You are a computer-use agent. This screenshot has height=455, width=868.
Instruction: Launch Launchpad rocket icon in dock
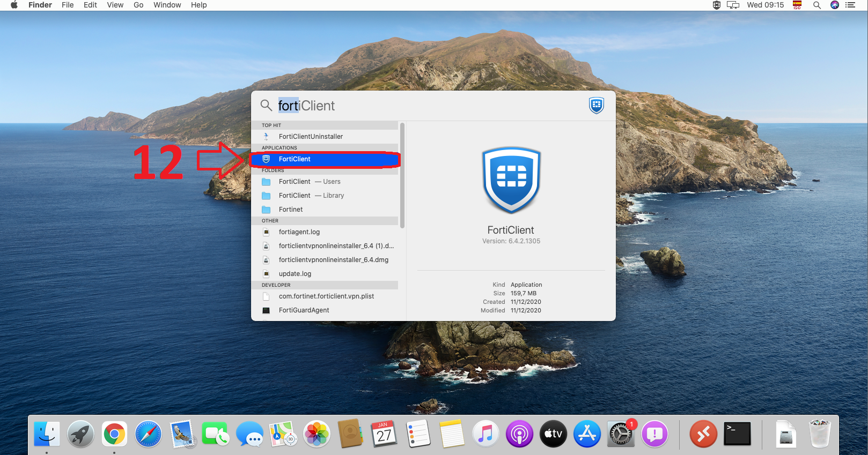pos(80,434)
